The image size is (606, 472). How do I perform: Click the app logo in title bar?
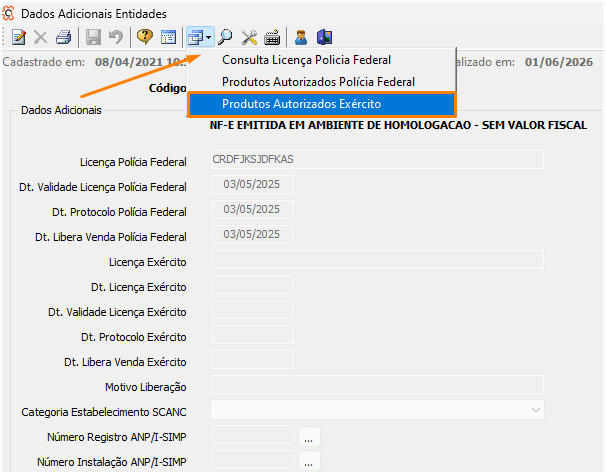(8, 13)
